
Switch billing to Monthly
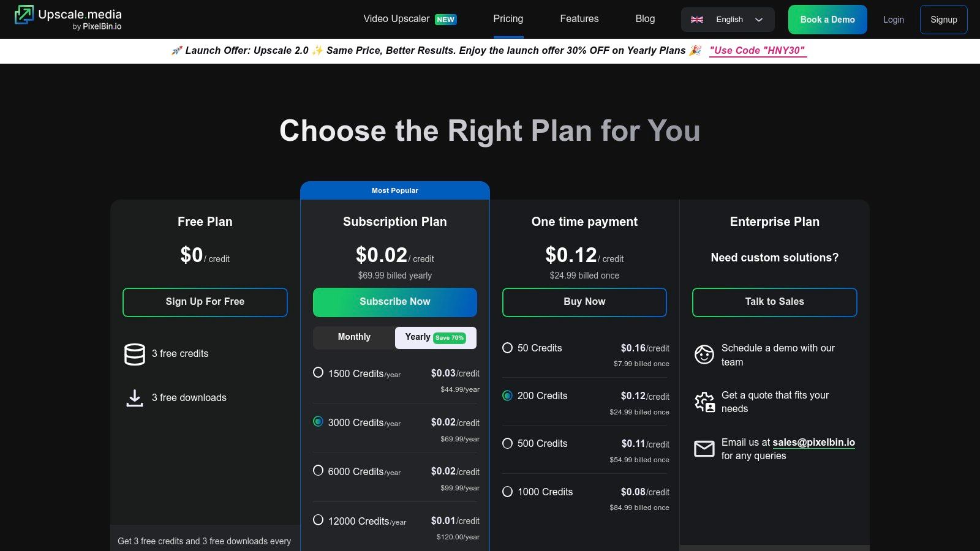tap(354, 337)
